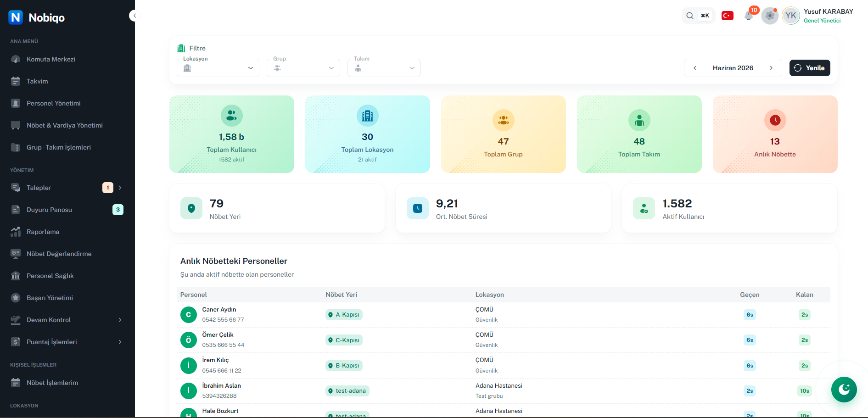Open the settings gear in the header

point(770,16)
